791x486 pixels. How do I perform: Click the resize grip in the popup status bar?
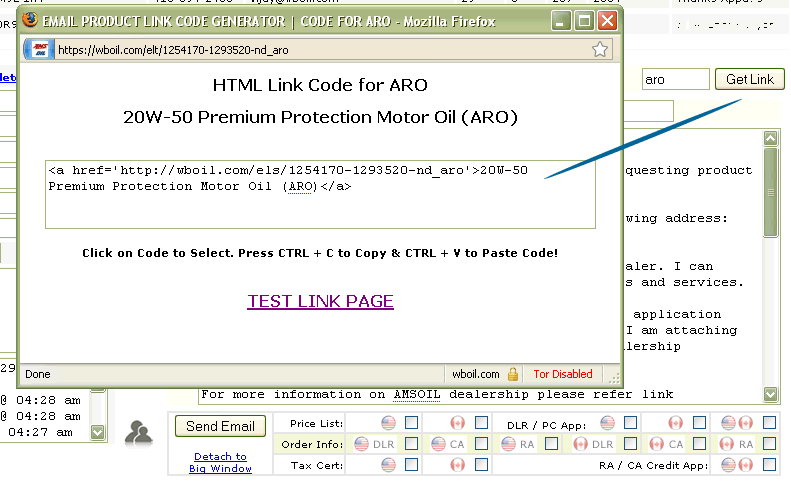coord(614,377)
